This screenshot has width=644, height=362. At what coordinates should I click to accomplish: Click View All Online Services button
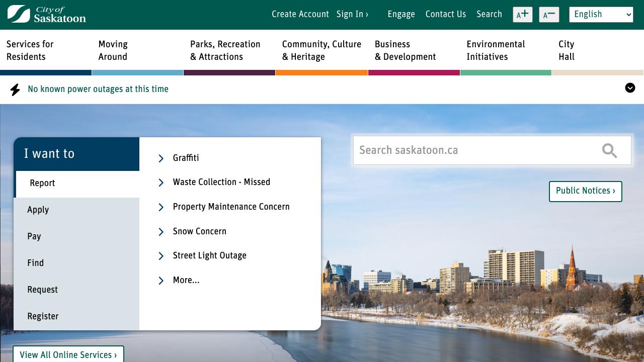pos(68,355)
